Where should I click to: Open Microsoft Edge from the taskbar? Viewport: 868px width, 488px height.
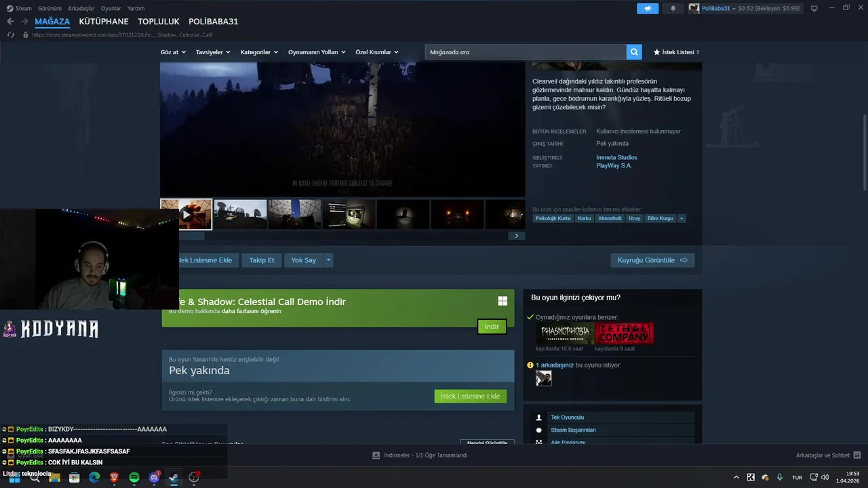pyautogui.click(x=94, y=477)
